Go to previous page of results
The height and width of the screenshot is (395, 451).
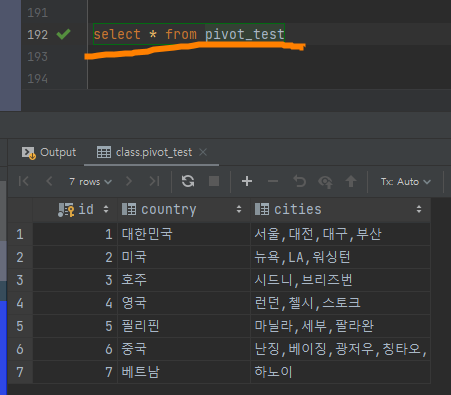[49, 181]
